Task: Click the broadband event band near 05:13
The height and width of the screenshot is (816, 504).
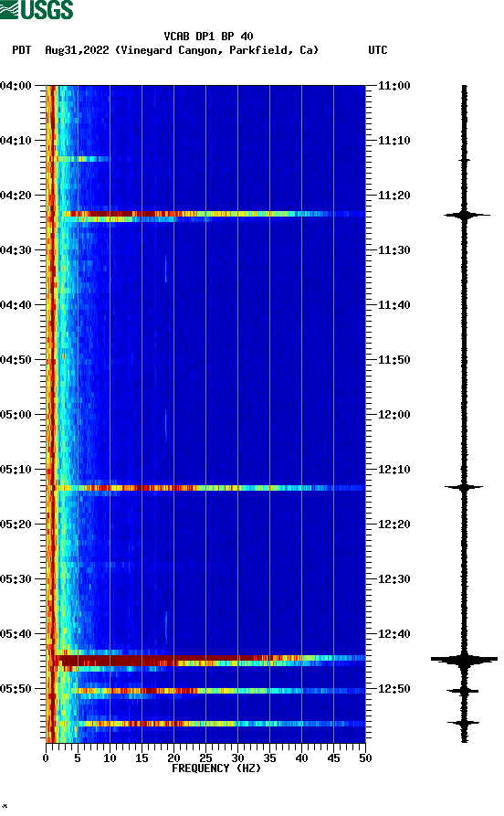Action: [x=206, y=488]
